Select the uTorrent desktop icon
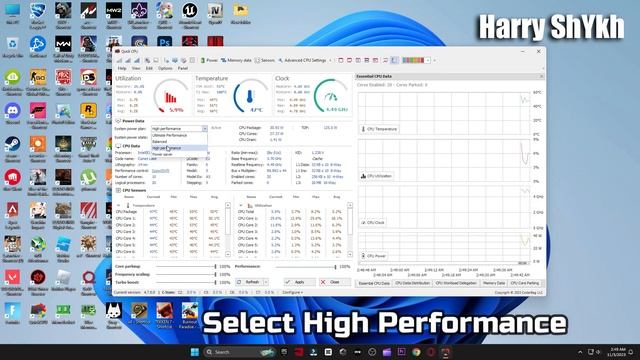The width and height of the screenshot is (640, 360). (x=88, y=181)
